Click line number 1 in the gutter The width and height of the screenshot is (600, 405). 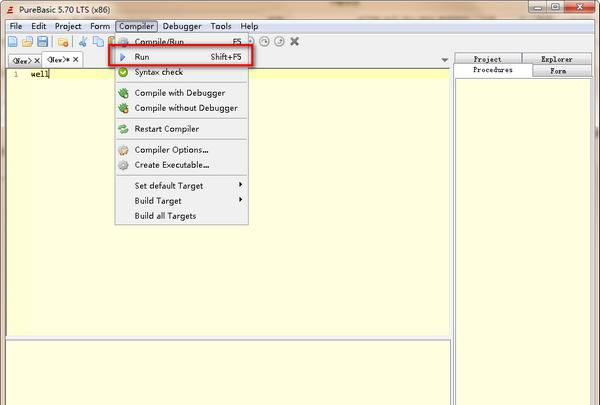click(x=16, y=74)
